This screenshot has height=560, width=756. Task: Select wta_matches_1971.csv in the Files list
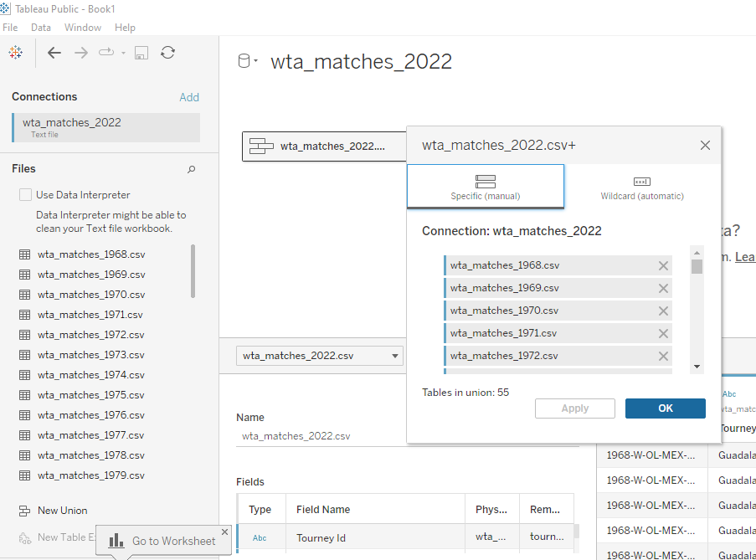point(90,315)
